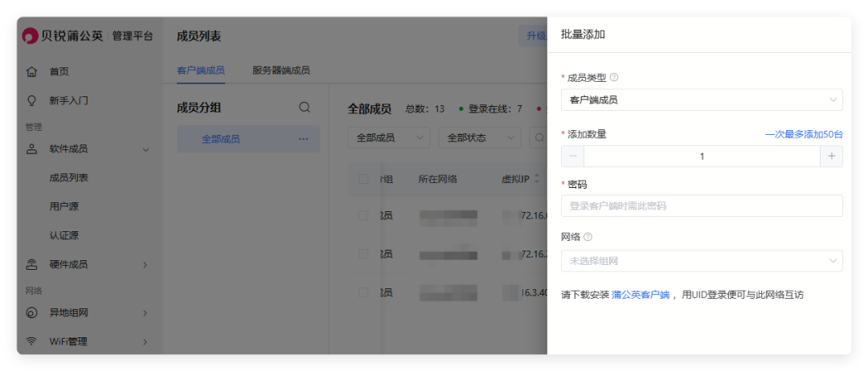The width and height of the screenshot is (868, 371).
Task: Click the 添加数量 number field
Action: click(702, 157)
